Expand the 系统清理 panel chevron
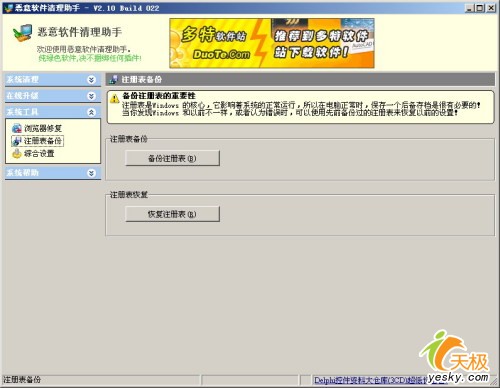 click(x=91, y=80)
